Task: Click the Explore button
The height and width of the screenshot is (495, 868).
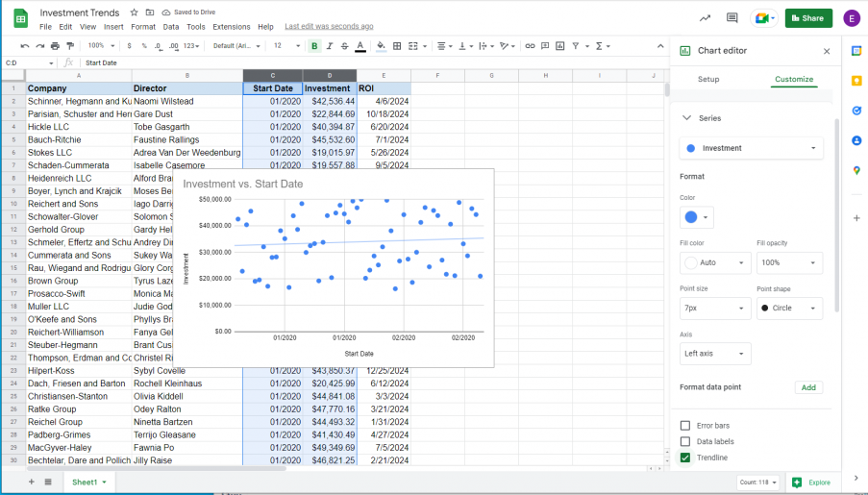Action: coord(811,483)
